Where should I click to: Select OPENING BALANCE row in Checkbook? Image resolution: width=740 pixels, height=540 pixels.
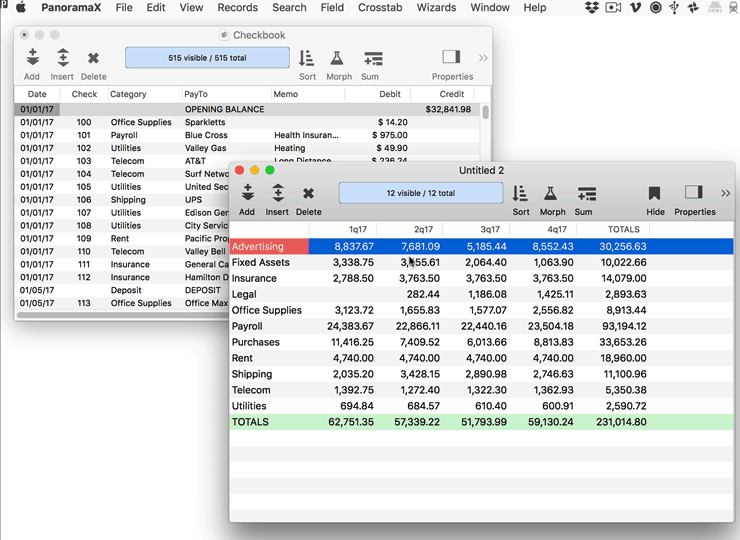pyautogui.click(x=248, y=109)
